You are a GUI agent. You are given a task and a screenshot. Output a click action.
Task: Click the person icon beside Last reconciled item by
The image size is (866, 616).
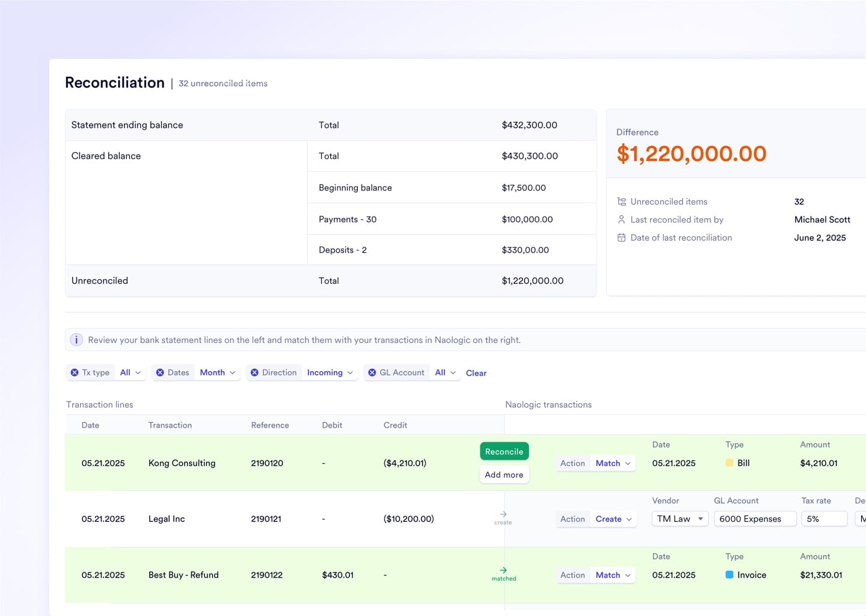[622, 220]
